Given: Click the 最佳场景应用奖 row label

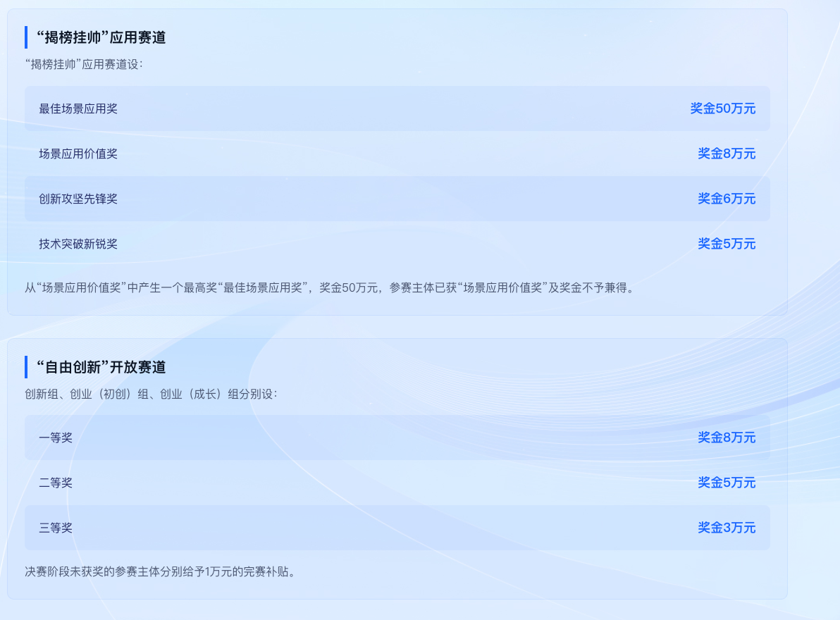Looking at the screenshot, I should [x=78, y=108].
